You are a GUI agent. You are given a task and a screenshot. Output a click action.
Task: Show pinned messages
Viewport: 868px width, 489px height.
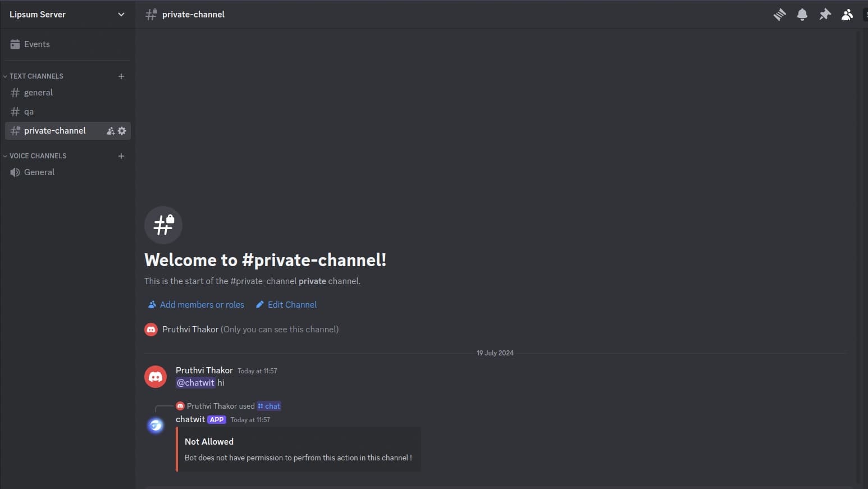coord(824,15)
